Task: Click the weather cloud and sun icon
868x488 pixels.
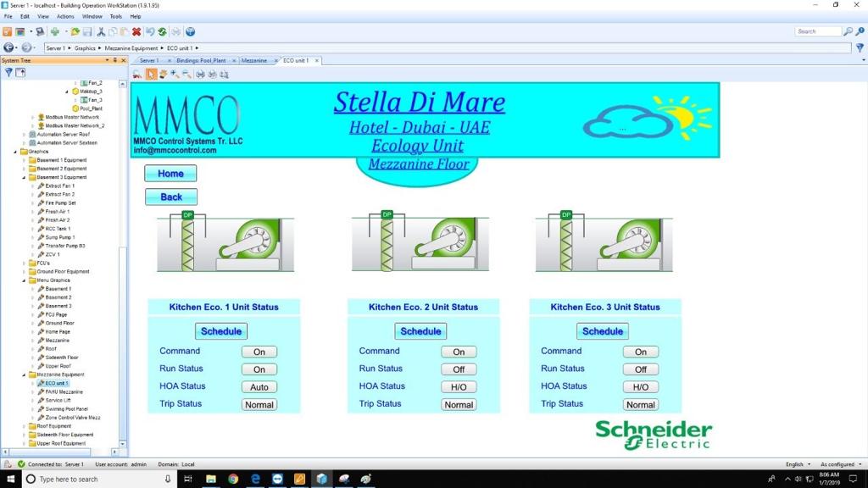Action: 647,119
